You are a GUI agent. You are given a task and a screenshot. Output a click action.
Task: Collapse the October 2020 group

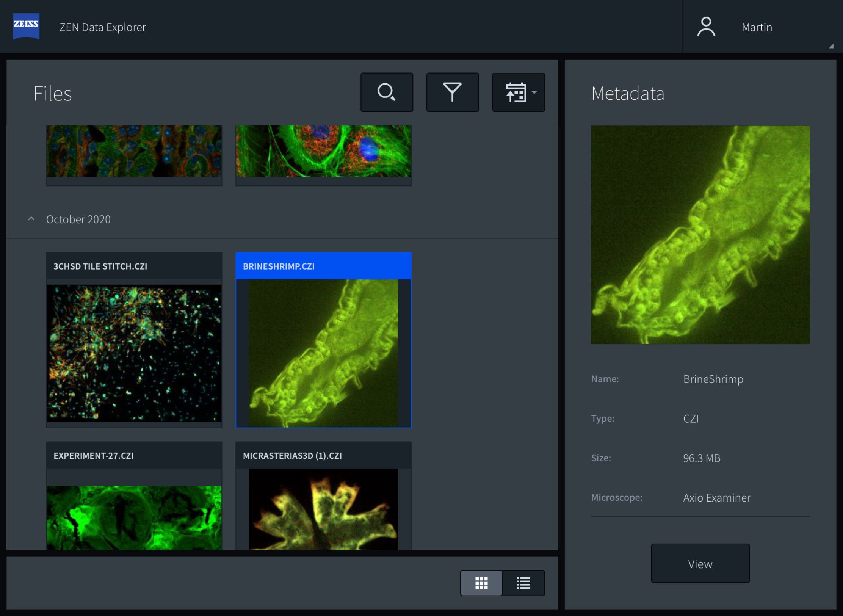(x=31, y=219)
